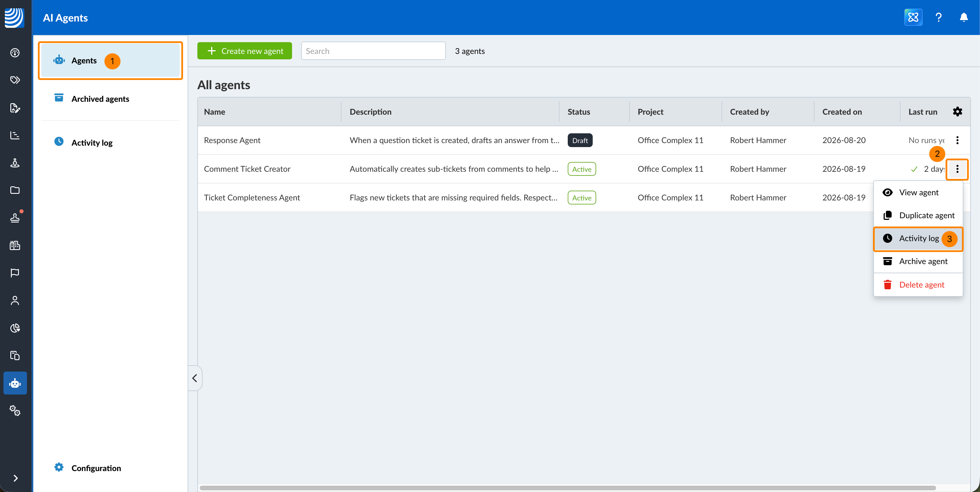Sort by the Created on column header
980x492 pixels.
tap(842, 112)
